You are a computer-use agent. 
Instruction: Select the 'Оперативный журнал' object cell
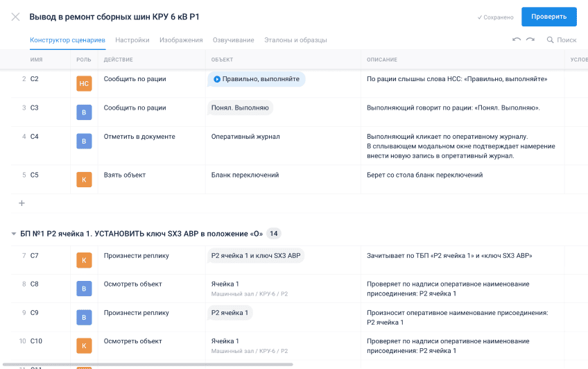tap(245, 137)
